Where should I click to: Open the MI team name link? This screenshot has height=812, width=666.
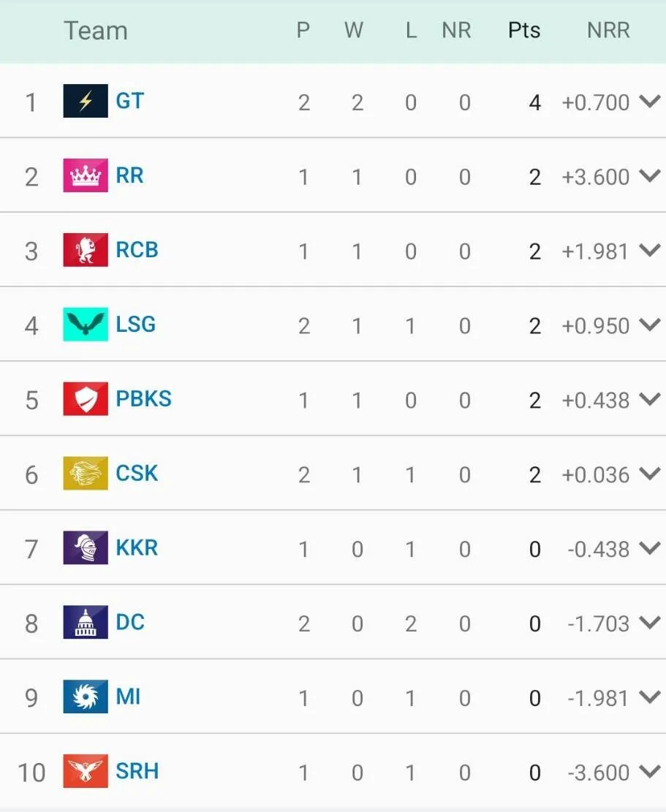click(129, 697)
